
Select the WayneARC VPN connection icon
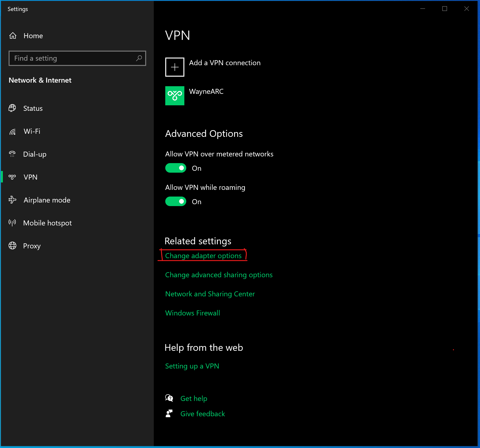point(175,96)
